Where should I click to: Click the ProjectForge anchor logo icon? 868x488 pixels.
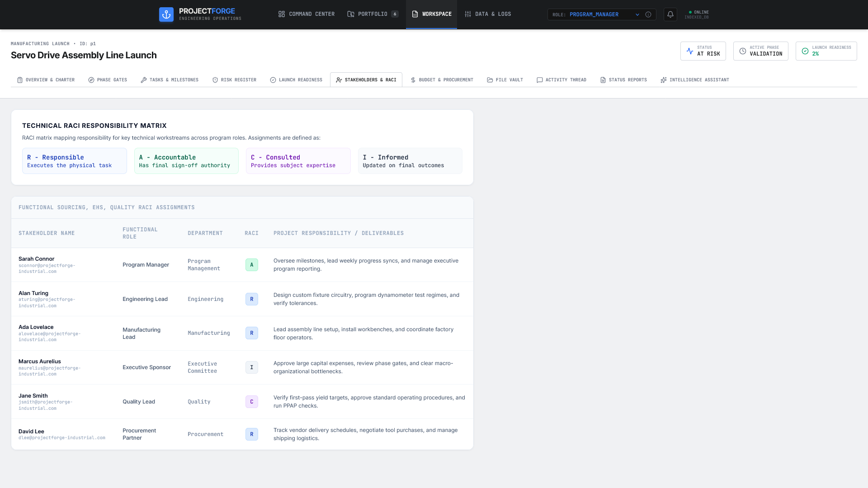click(166, 14)
